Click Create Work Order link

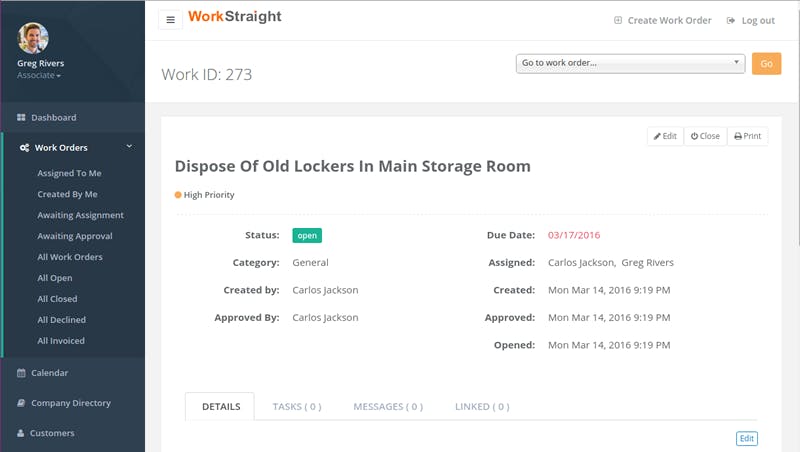pos(662,20)
